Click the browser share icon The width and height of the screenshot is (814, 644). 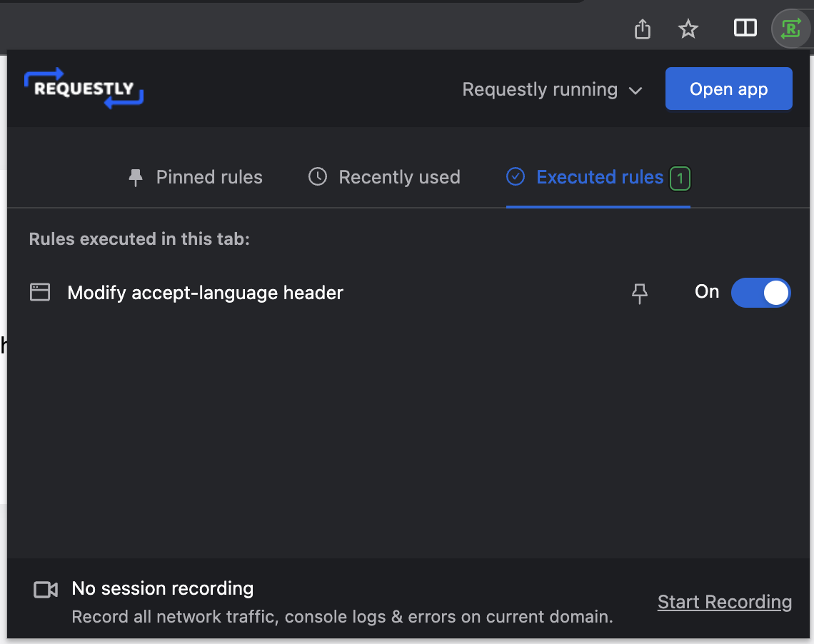coord(642,29)
